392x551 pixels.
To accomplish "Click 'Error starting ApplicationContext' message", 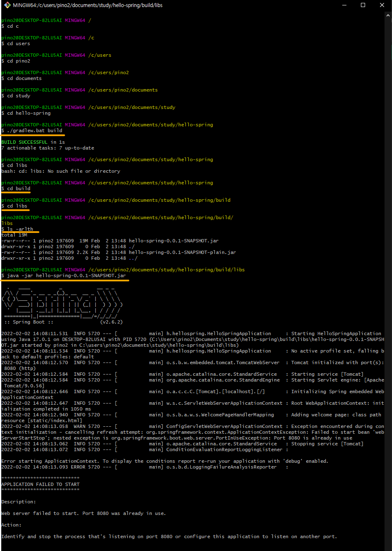I will coord(165,461).
